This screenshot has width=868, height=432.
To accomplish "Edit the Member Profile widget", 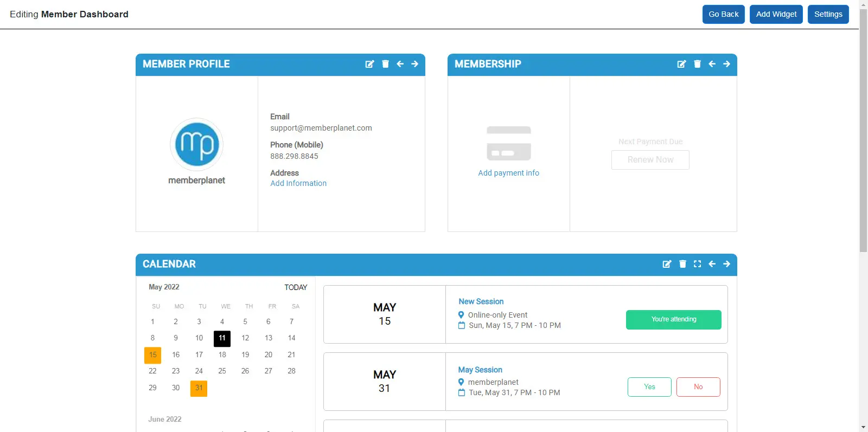I will pos(369,64).
